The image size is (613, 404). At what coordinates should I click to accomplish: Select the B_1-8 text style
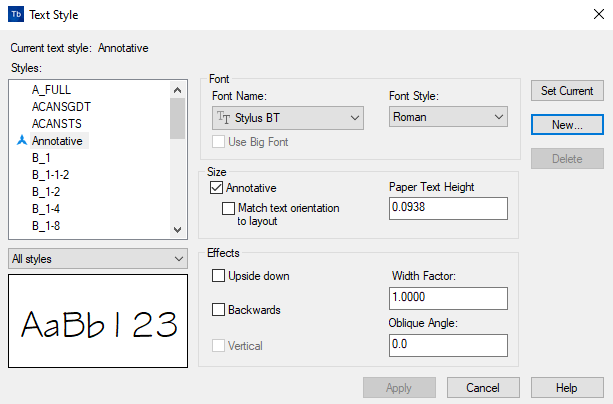[x=48, y=227]
